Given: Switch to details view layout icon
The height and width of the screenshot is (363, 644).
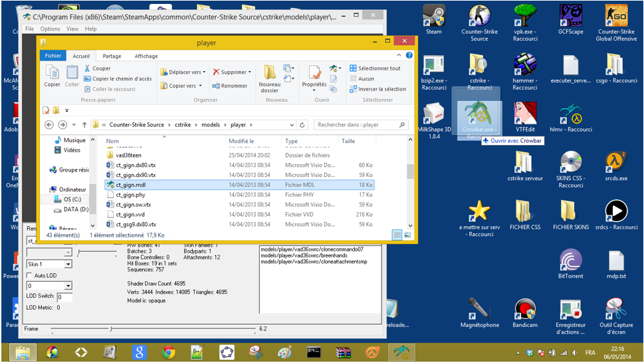Looking at the screenshot, I should 397,235.
